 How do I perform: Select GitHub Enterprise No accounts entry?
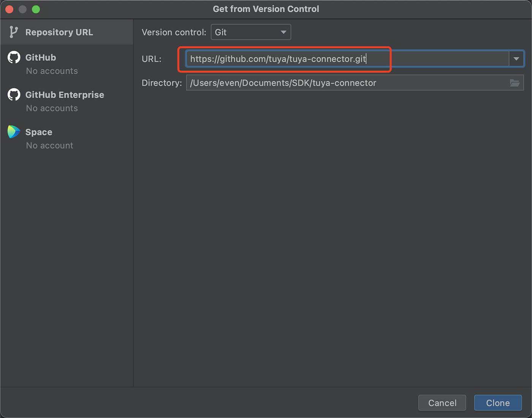tap(52, 108)
